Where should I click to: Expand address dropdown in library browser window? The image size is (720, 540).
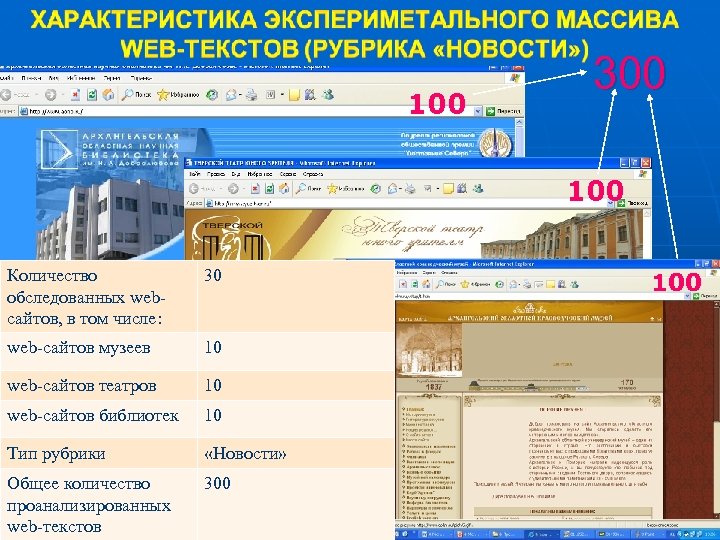coord(478,111)
